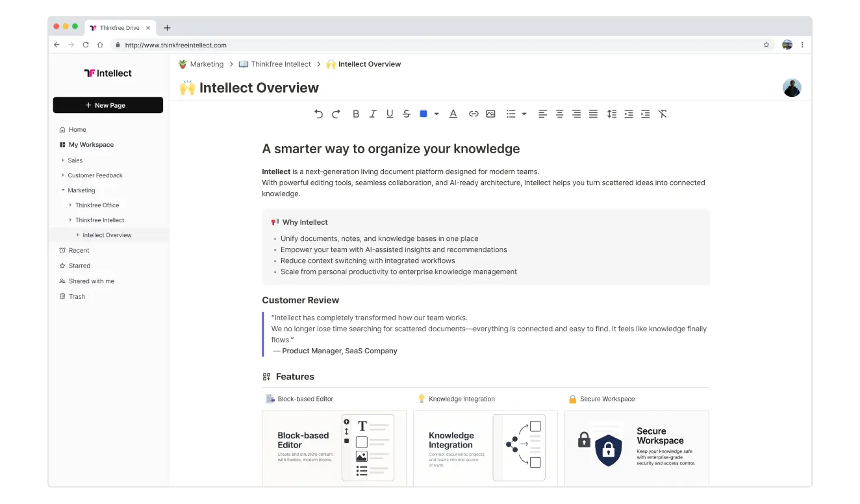
Task: Click the Undo icon in toolbar
Action: pyautogui.click(x=318, y=114)
